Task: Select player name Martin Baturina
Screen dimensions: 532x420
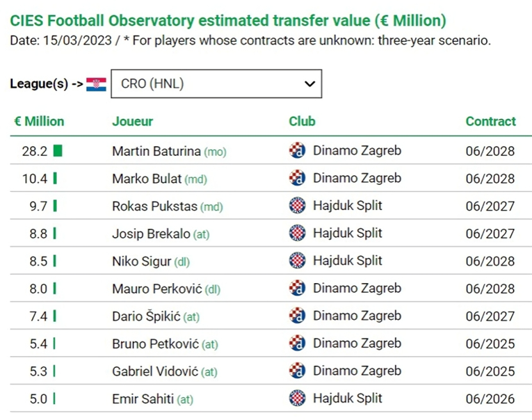Action: 156,151
